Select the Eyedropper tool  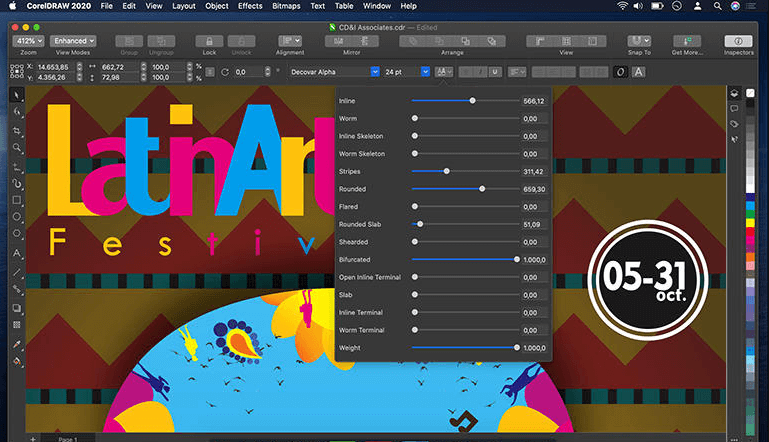[x=17, y=344]
